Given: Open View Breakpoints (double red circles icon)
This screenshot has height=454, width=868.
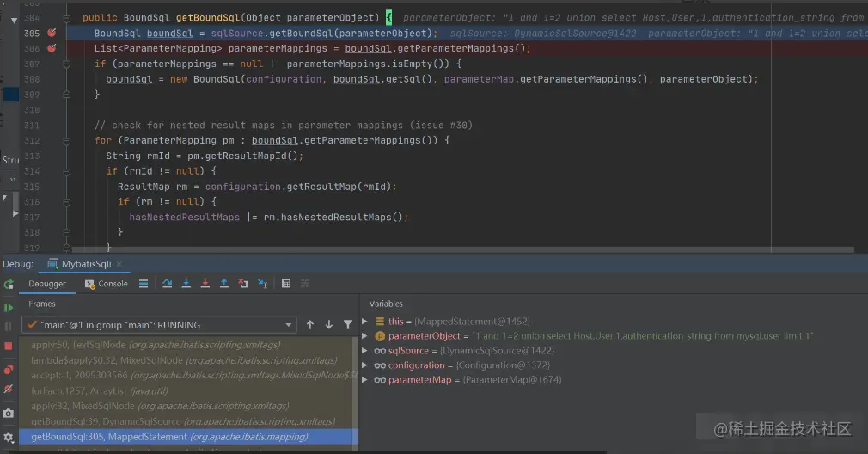Looking at the screenshot, I should pos(9,369).
